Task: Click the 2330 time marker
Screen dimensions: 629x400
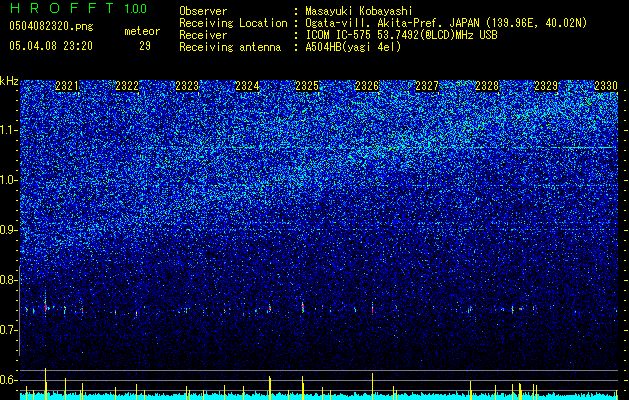Action: coord(606,86)
